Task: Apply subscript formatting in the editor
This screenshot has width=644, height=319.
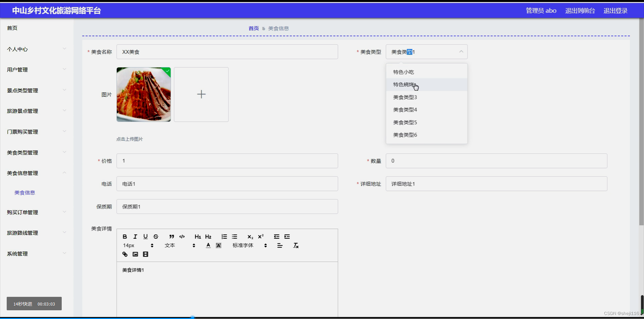Action: click(250, 237)
